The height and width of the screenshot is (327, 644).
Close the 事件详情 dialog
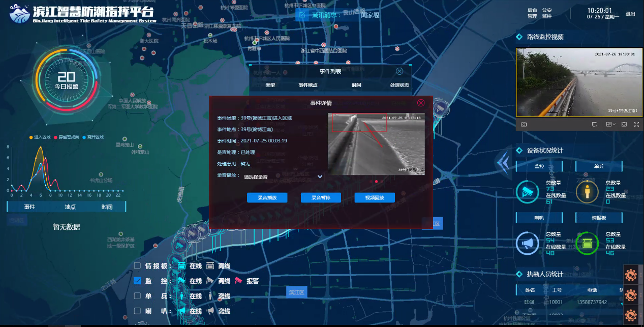point(421,103)
